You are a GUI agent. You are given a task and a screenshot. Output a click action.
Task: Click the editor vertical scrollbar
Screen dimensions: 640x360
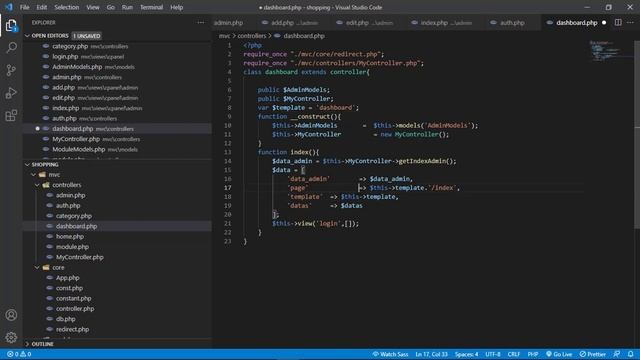pos(637,135)
